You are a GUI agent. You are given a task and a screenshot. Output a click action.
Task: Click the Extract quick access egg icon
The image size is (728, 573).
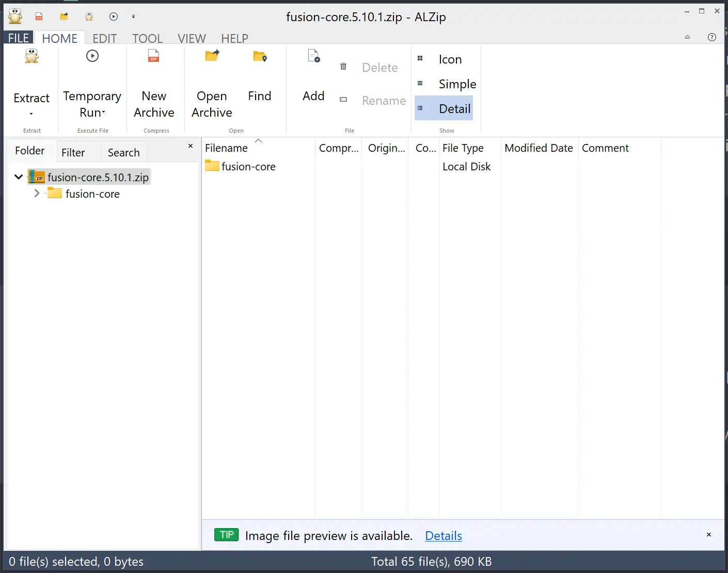(89, 17)
